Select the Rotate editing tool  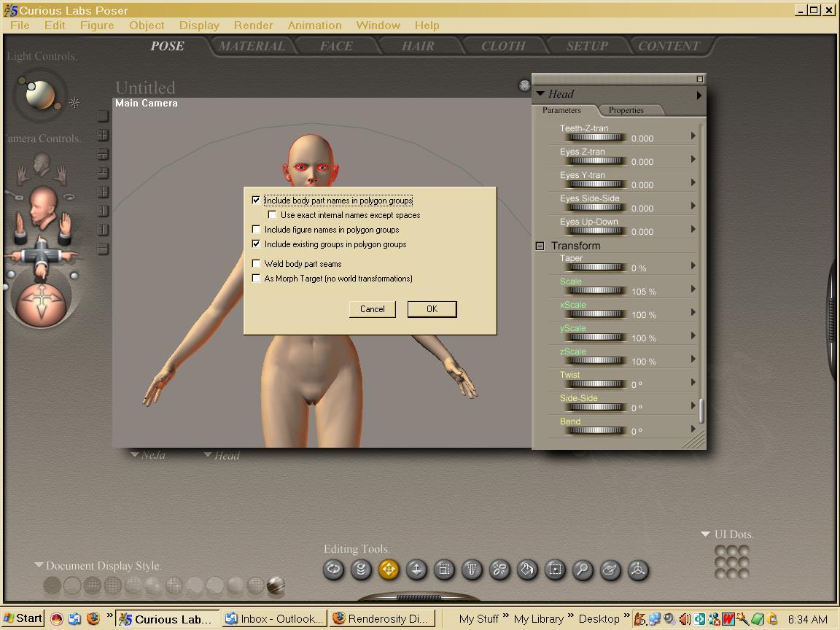pos(333,569)
